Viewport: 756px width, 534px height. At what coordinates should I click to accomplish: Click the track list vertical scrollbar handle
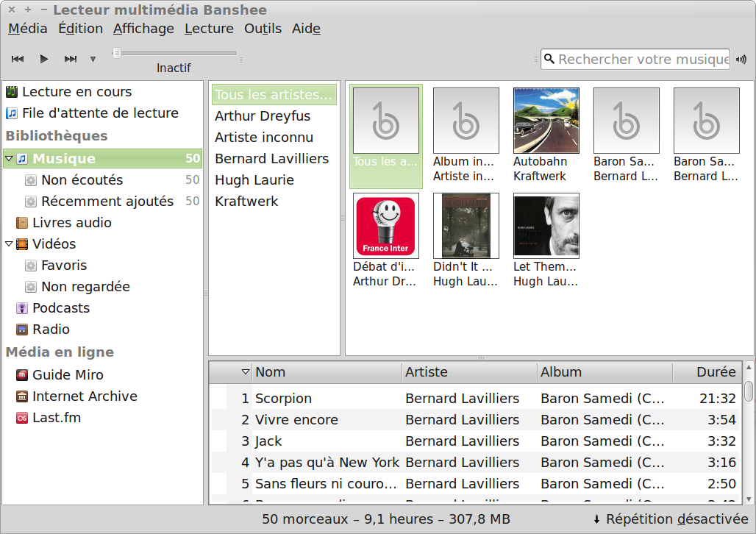point(749,391)
